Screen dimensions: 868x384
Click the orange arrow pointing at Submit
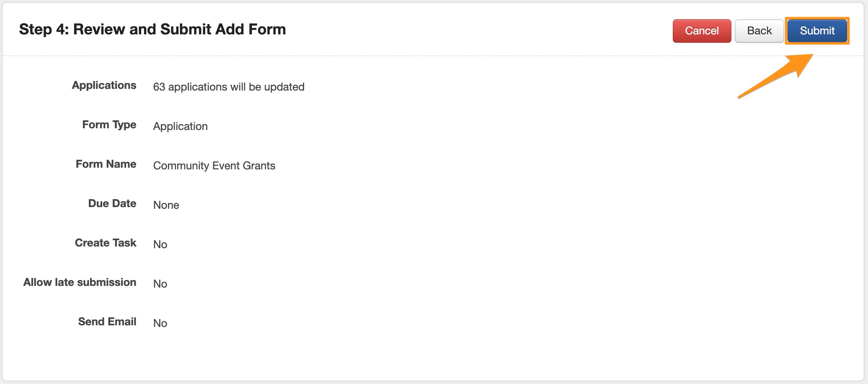[775, 77]
